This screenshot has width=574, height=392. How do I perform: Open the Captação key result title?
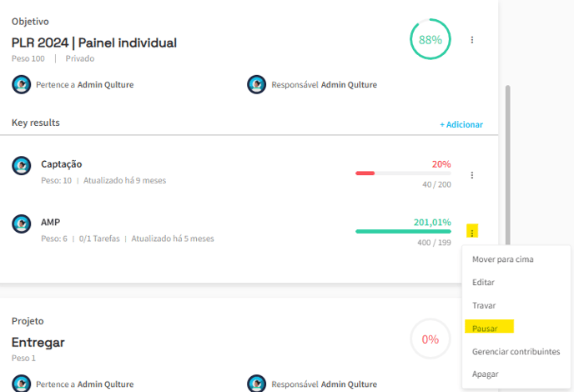click(62, 164)
